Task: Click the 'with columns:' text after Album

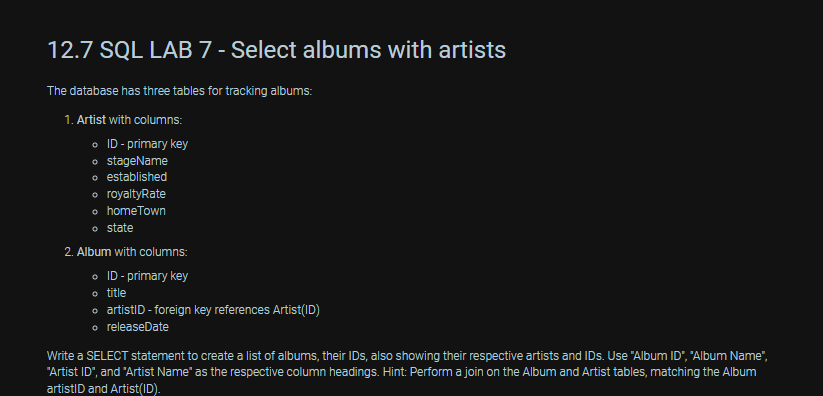Action: 151,252
